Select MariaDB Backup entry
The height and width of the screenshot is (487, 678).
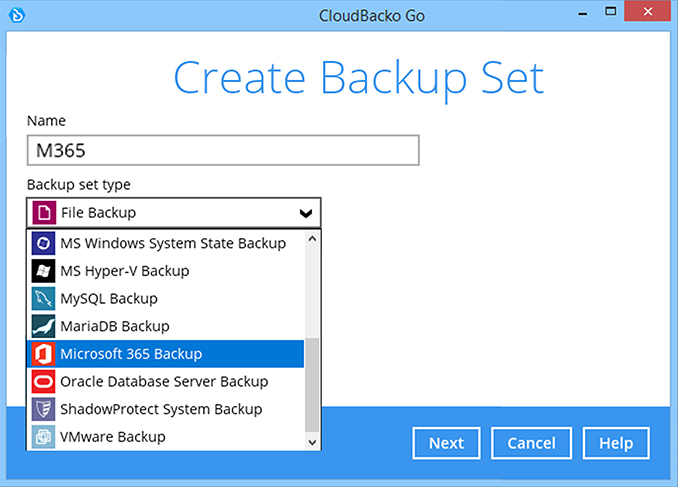point(166,327)
